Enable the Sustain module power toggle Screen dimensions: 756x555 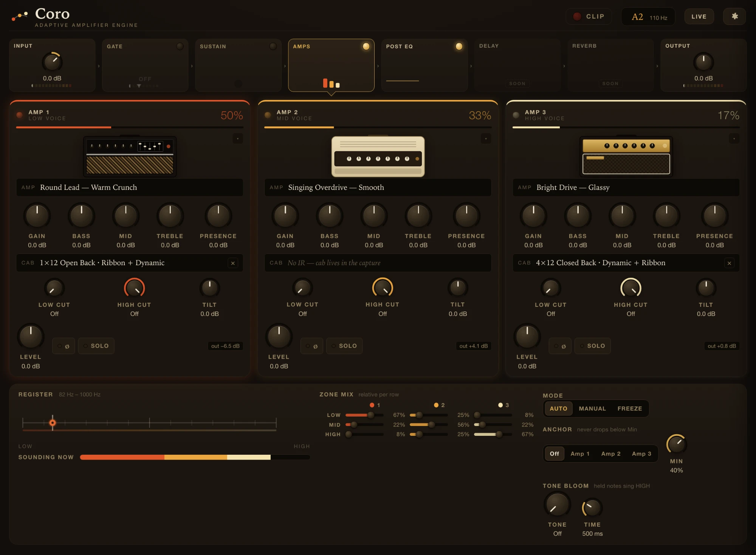click(x=273, y=46)
